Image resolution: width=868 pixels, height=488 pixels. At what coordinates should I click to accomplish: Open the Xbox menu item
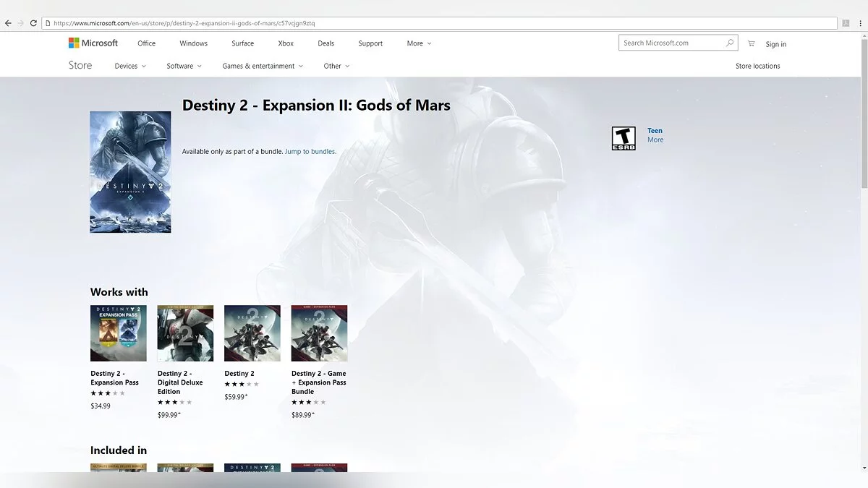click(286, 43)
